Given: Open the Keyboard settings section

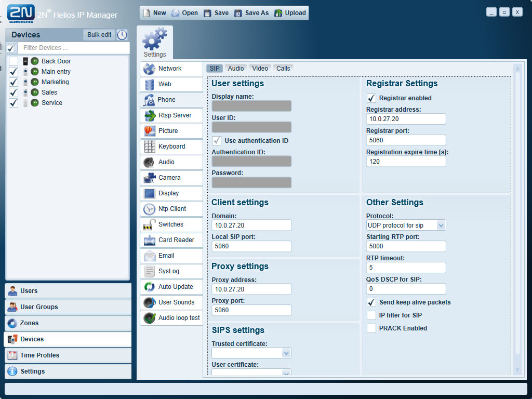Looking at the screenshot, I should pyautogui.click(x=171, y=147).
